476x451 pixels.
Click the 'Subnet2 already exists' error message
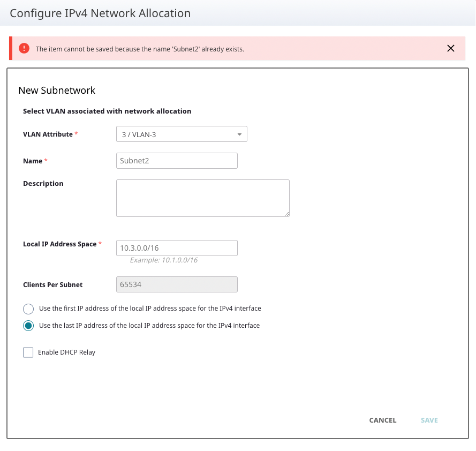(140, 49)
